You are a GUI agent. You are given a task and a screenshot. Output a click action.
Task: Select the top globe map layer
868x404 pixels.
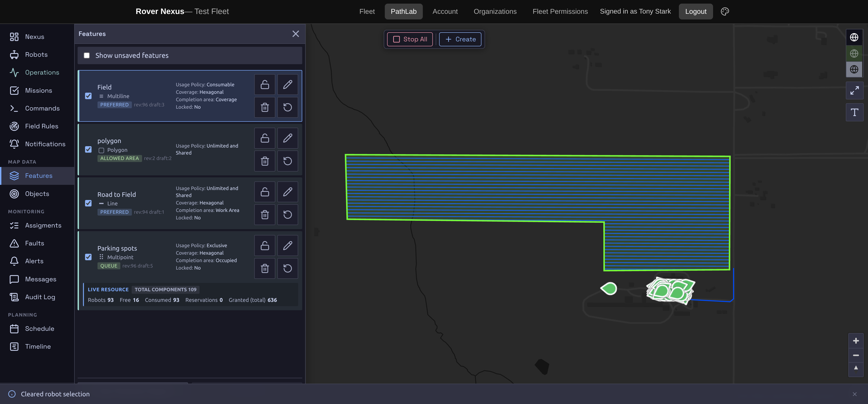(x=854, y=37)
